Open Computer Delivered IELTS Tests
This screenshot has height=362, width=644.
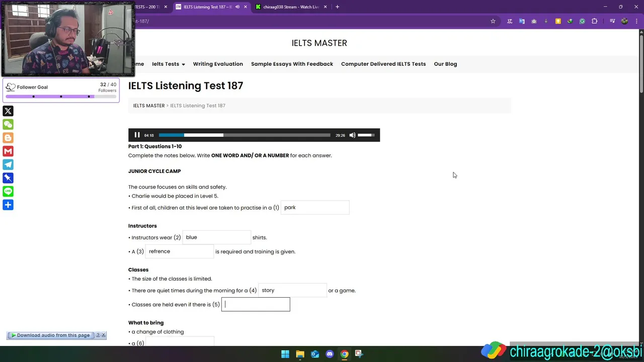click(x=383, y=64)
